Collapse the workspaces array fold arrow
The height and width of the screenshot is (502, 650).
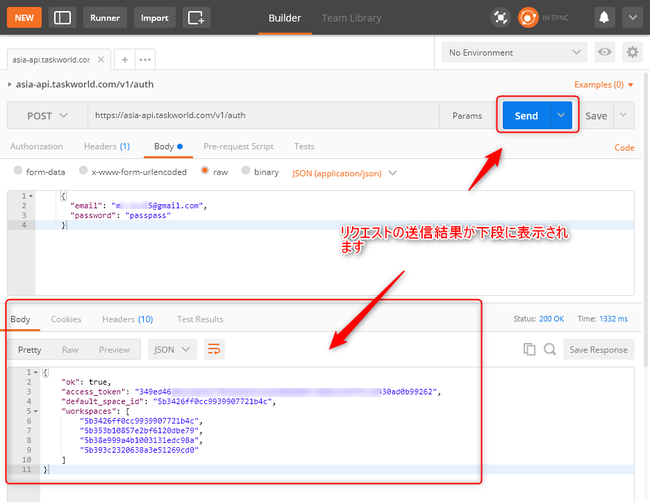point(36,411)
